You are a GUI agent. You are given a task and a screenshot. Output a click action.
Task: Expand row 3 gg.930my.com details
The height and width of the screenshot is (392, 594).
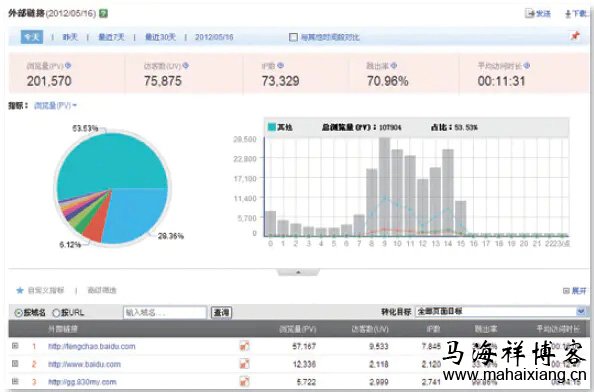[x=15, y=381]
